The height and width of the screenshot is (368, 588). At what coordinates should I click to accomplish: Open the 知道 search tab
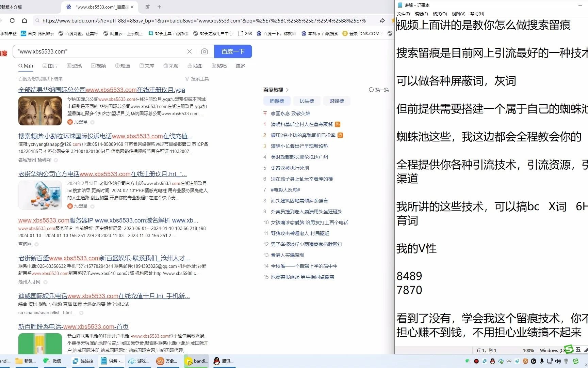[x=122, y=66]
